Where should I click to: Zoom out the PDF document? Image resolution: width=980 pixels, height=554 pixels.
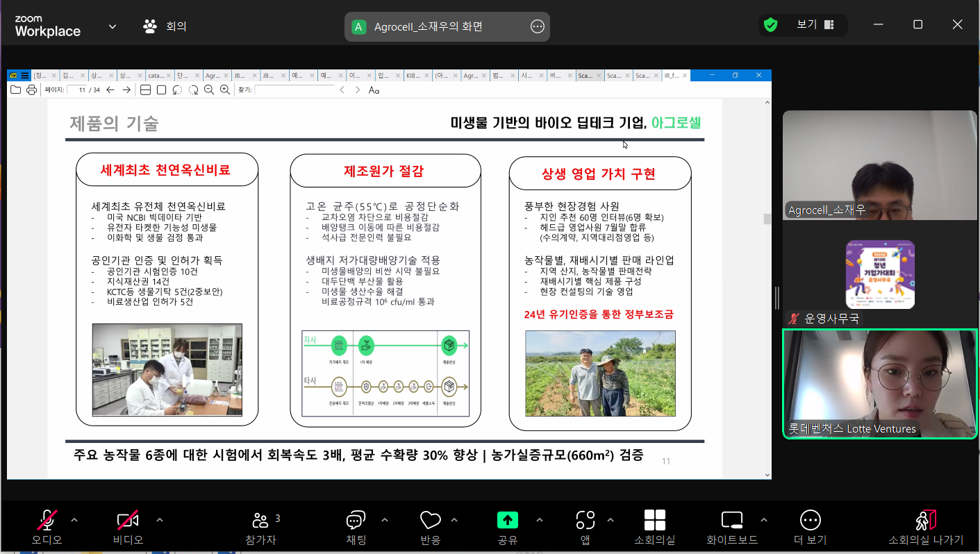(x=209, y=90)
